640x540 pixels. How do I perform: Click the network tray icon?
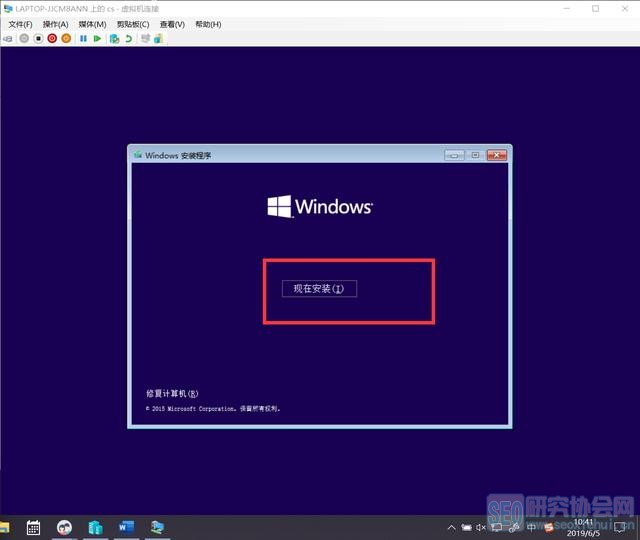[x=496, y=527]
